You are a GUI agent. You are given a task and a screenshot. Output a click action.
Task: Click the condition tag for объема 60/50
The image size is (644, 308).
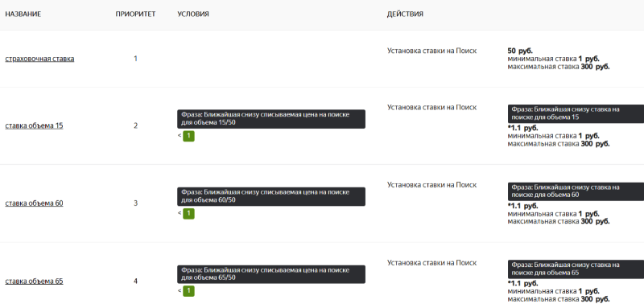tap(271, 196)
